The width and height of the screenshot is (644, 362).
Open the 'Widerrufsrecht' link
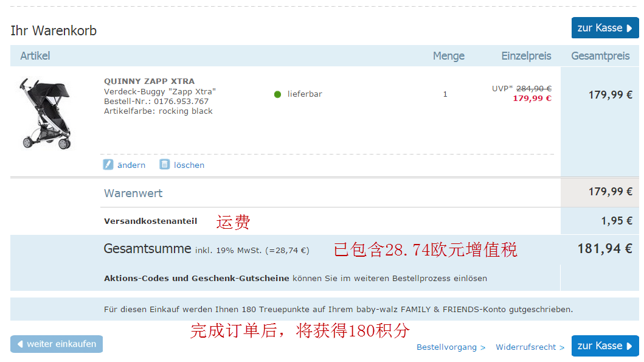click(x=525, y=347)
